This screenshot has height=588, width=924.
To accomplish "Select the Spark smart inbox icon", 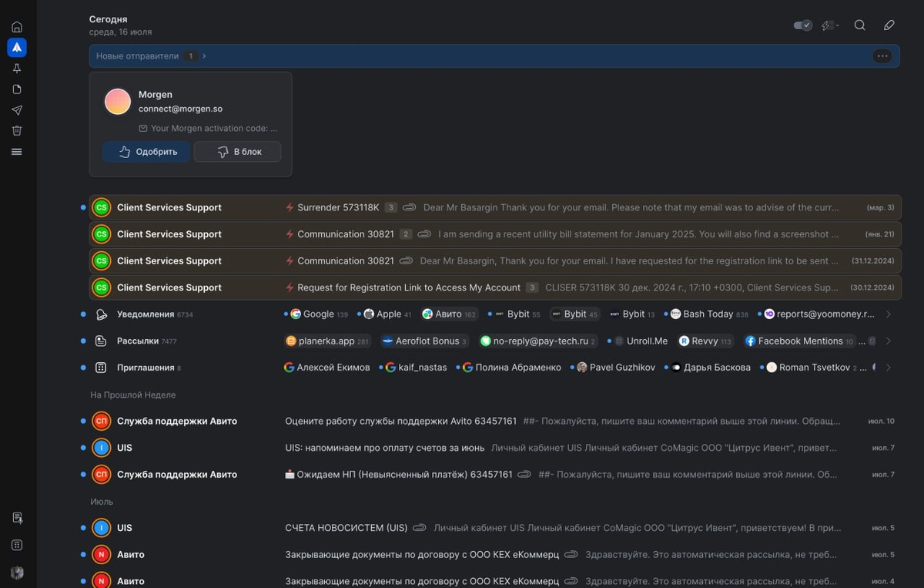I will click(17, 48).
